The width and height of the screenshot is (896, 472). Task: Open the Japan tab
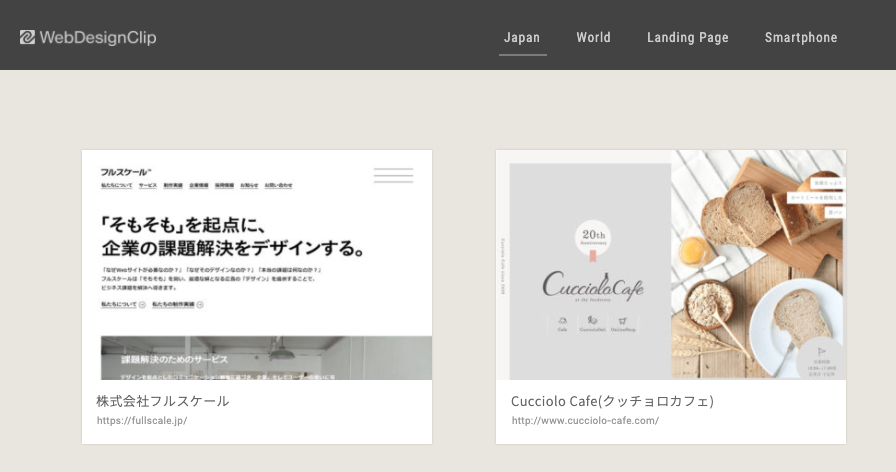click(x=522, y=38)
